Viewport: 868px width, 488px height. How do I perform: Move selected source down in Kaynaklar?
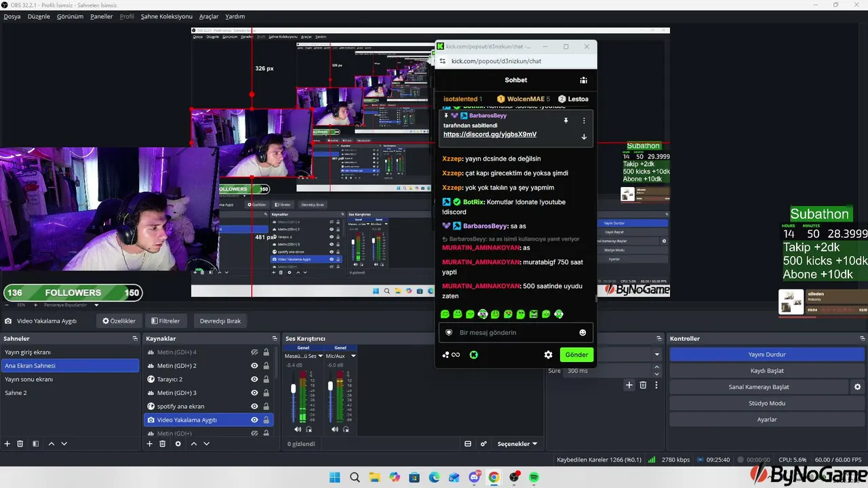click(207, 444)
